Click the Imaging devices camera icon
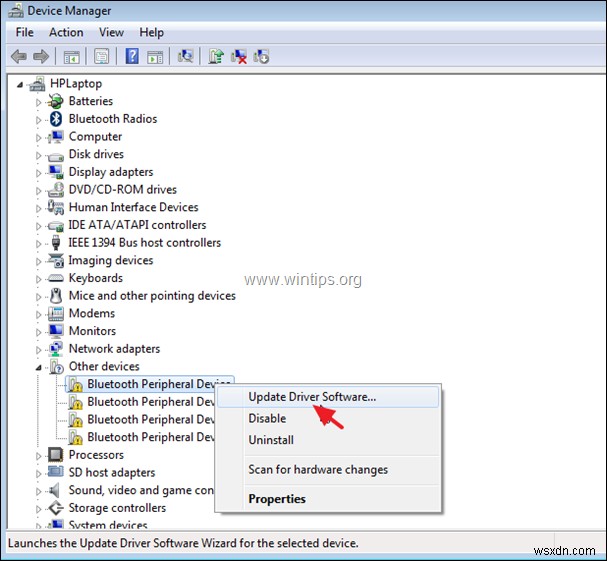607x561 pixels. [x=56, y=261]
